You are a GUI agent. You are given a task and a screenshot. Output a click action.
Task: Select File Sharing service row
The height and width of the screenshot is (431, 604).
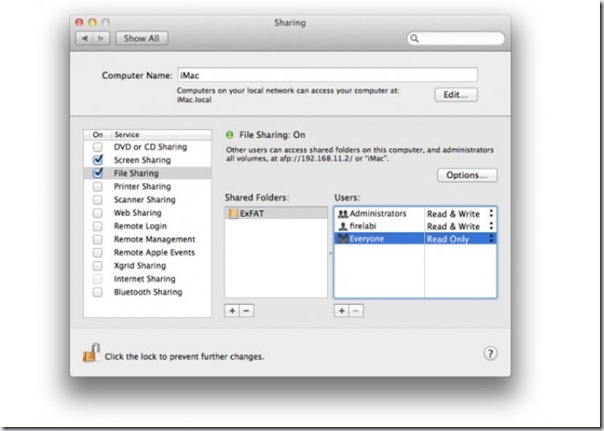coord(148,173)
